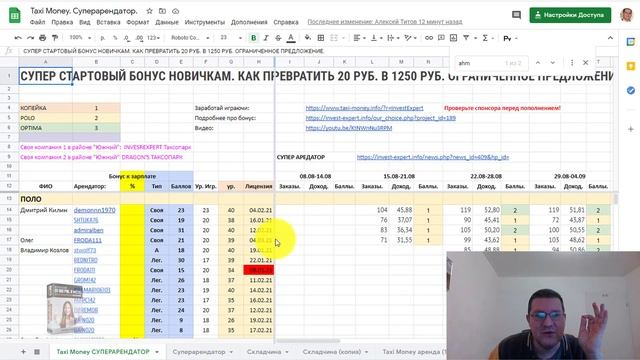This screenshot has width=640, height=360.
Task: Insert a link from the toolbar
Action: point(429,38)
